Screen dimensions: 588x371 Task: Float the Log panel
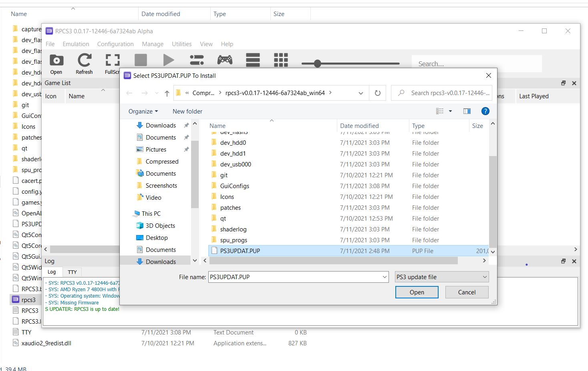pos(563,261)
